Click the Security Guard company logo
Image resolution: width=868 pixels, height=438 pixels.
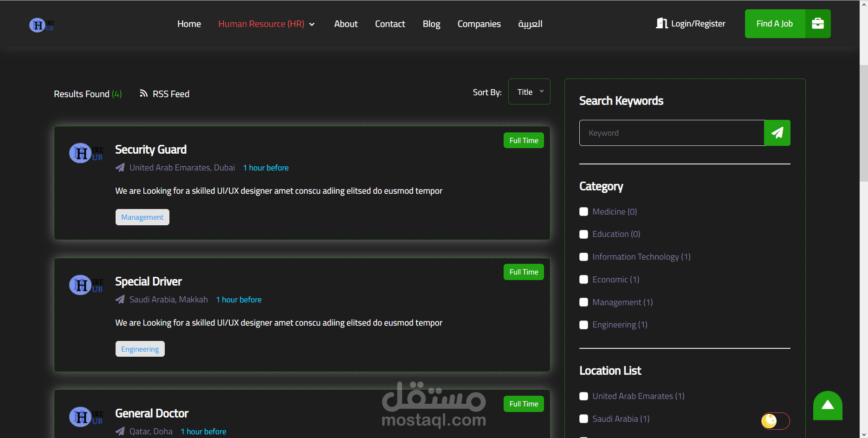point(86,153)
